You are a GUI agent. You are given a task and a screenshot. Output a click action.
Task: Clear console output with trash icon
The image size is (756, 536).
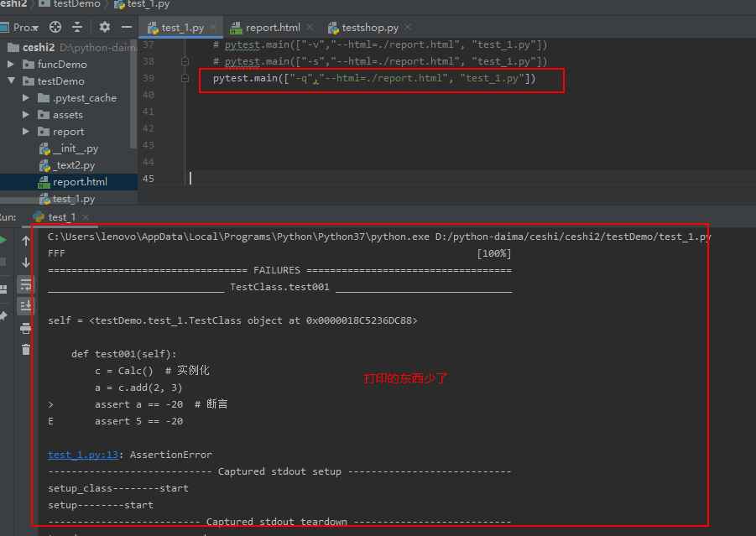pos(26,350)
